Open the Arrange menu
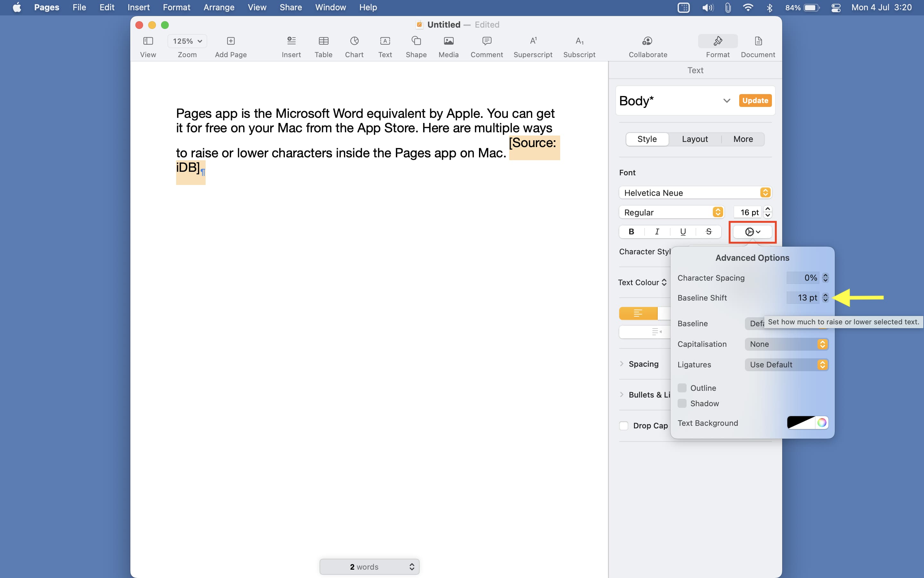 coord(219,7)
